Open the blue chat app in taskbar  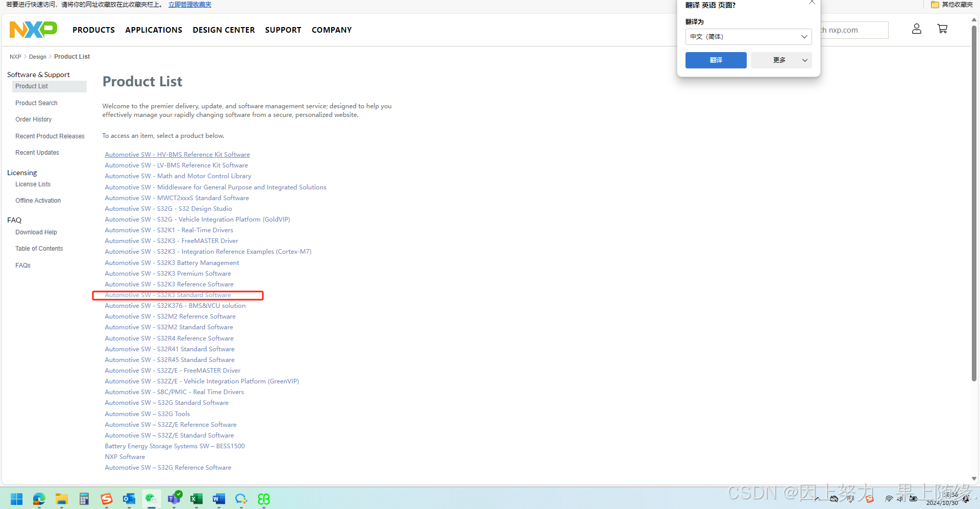[x=241, y=499]
